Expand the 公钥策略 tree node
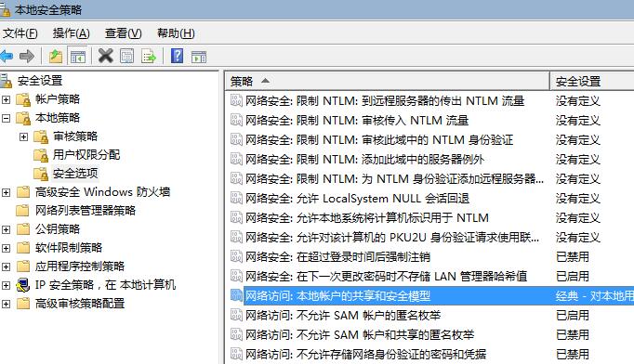This screenshot has width=634, height=364. [7, 229]
